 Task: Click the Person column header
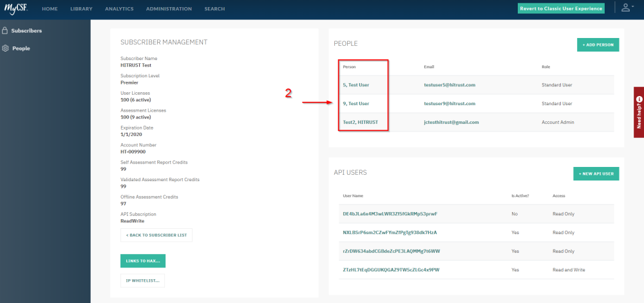pos(349,66)
